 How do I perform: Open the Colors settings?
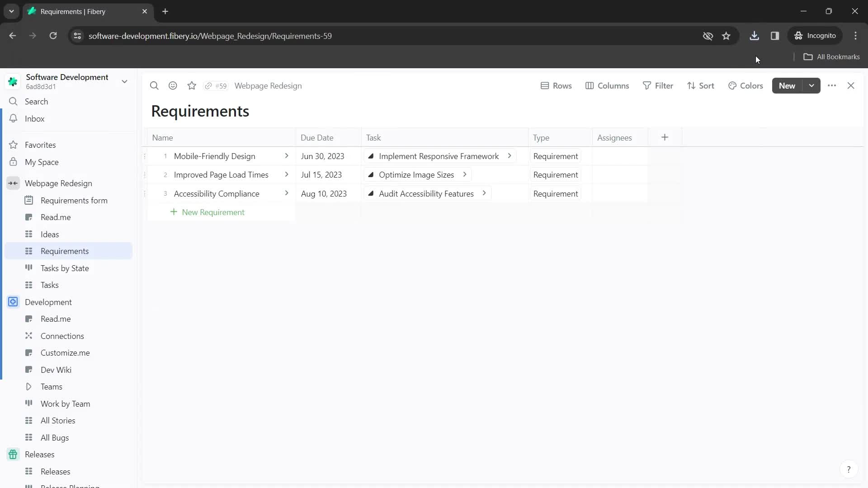click(x=745, y=86)
